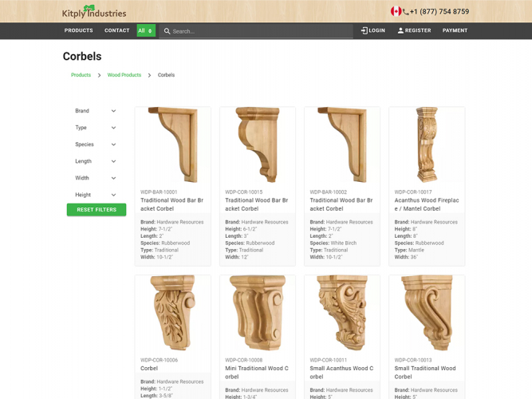
Task: Expand the Length filter
Action: [96, 161]
